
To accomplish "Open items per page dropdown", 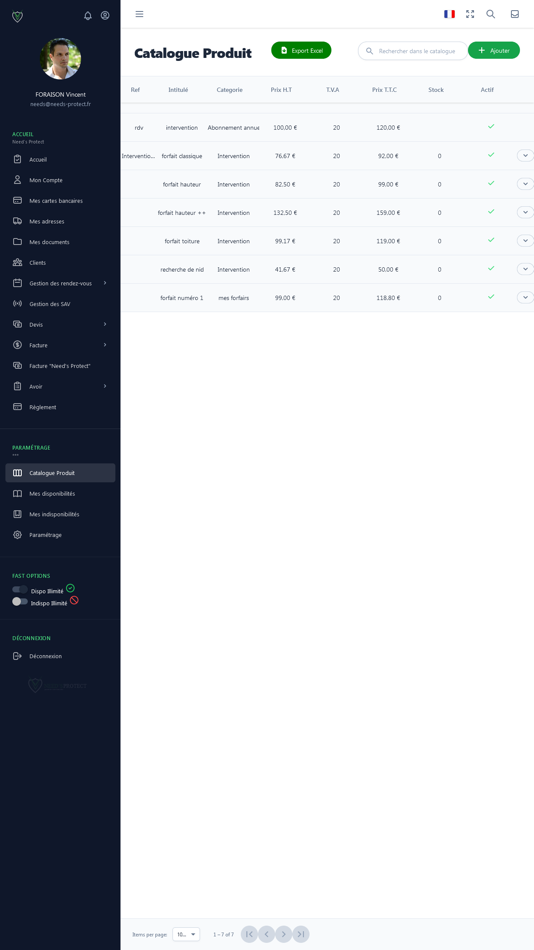I will [x=185, y=934].
